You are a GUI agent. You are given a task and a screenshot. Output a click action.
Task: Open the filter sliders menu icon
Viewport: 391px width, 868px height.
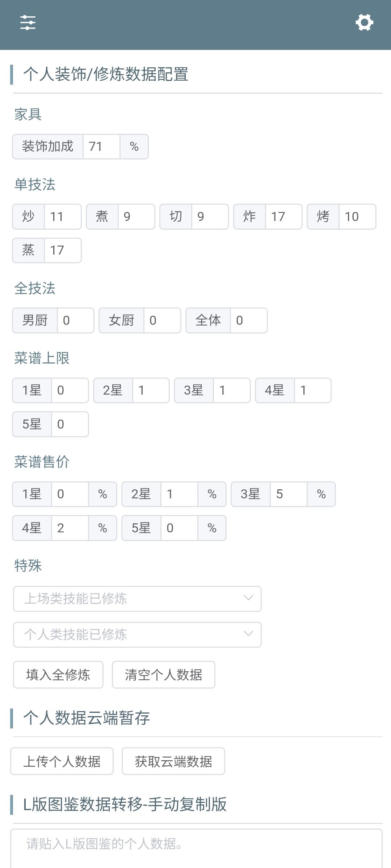pyautogui.click(x=28, y=23)
